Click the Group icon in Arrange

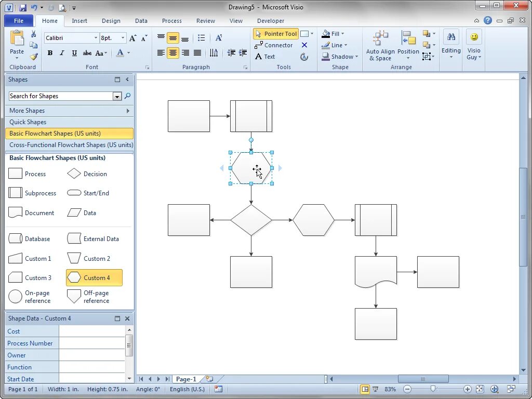pyautogui.click(x=427, y=56)
